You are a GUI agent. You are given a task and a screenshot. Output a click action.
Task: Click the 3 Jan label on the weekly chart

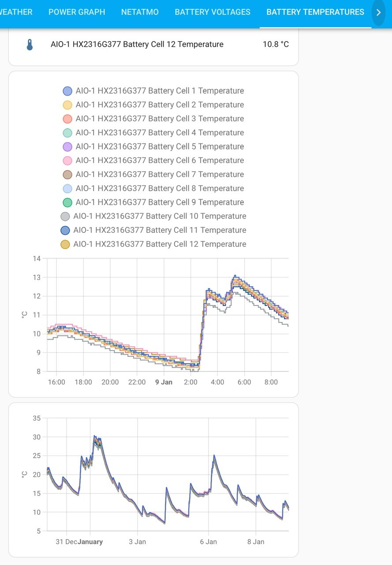point(137,542)
